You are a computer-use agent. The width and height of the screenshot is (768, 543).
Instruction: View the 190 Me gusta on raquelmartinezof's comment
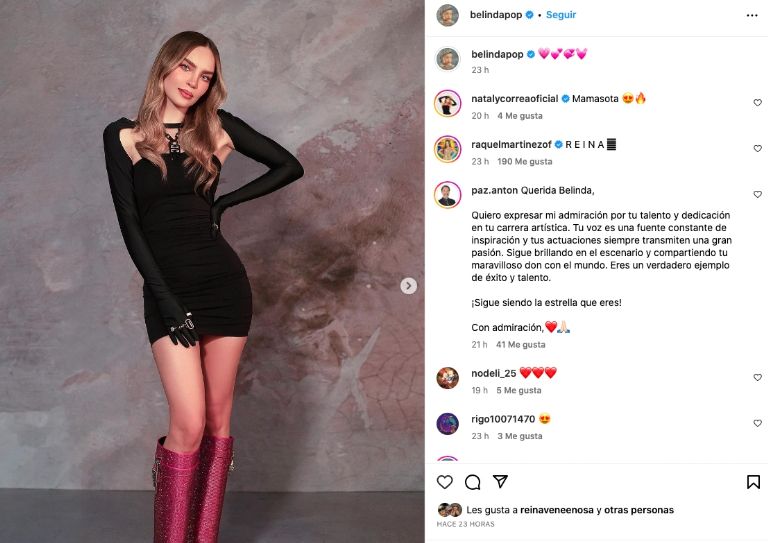[525, 161]
